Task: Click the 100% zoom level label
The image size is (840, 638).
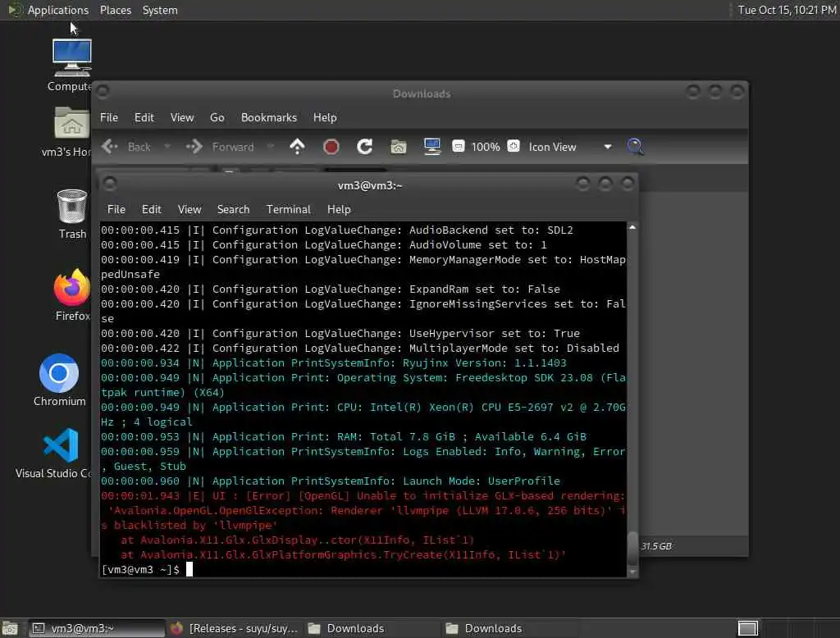Action: pos(486,147)
